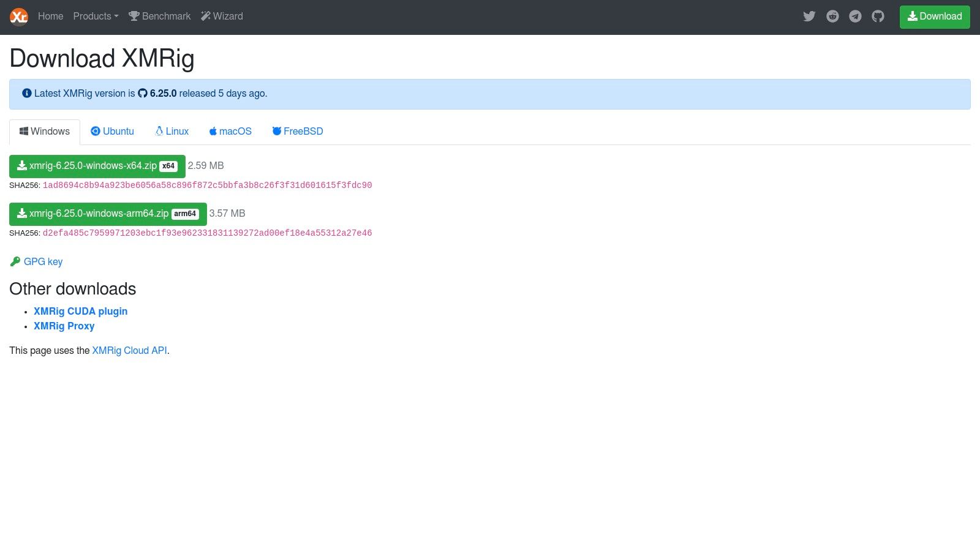Click the XMRig logo icon
This screenshot has width=980, height=551.
click(19, 17)
